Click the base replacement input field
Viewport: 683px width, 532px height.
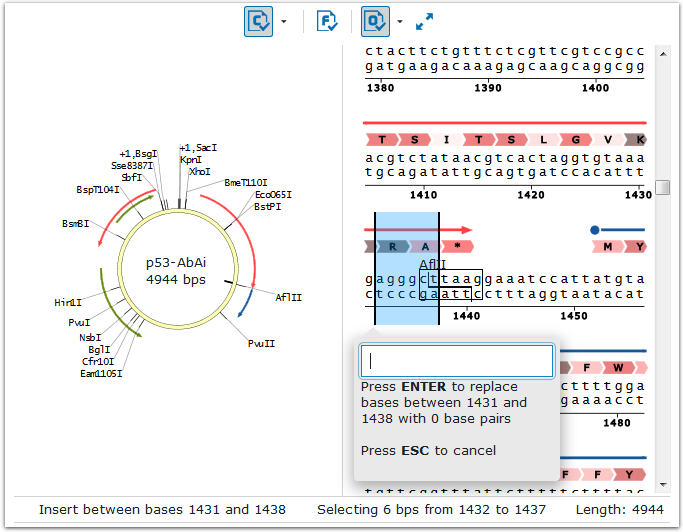point(457,361)
